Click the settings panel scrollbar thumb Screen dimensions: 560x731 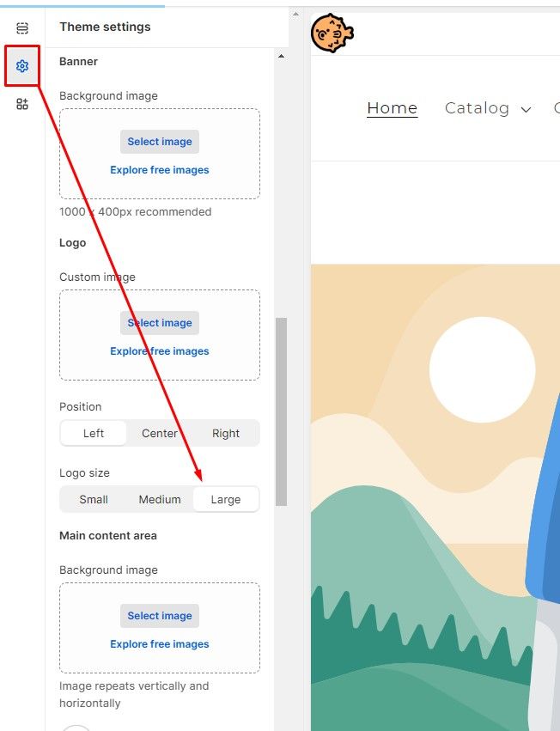click(281, 411)
